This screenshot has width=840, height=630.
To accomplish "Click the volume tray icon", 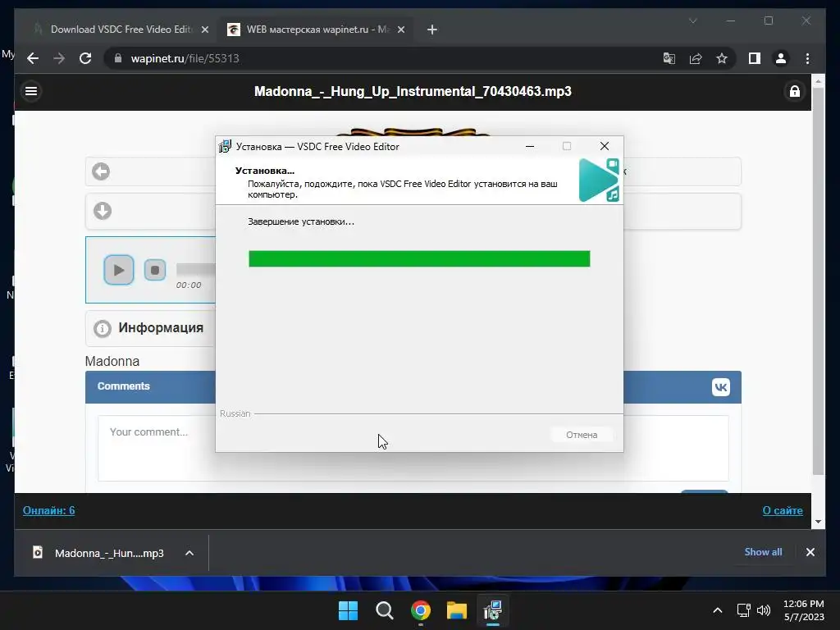I will pyautogui.click(x=764, y=610).
